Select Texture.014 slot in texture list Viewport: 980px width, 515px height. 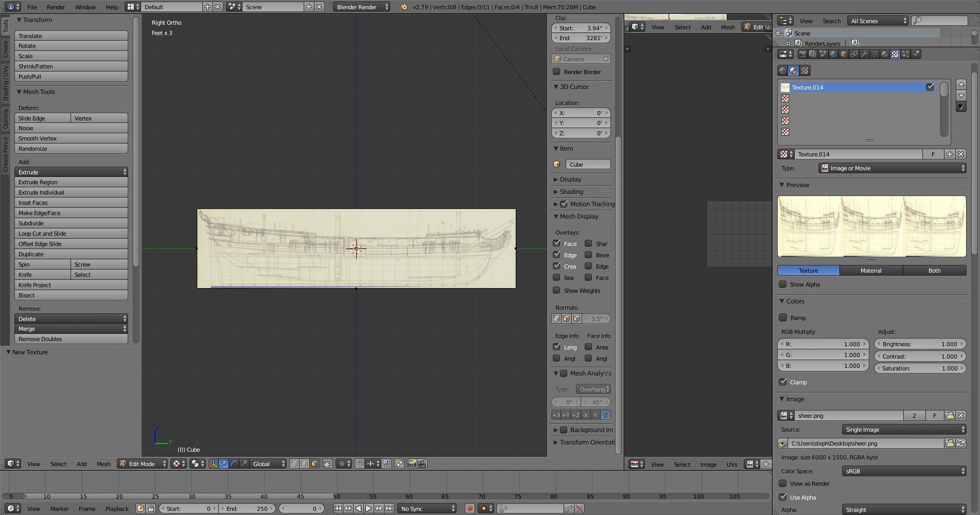pyautogui.click(x=857, y=87)
